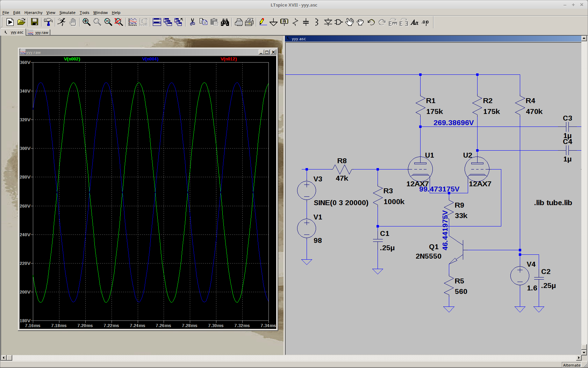Paste from clipboard toolbar icon
The height and width of the screenshot is (368, 588).
pos(214,22)
